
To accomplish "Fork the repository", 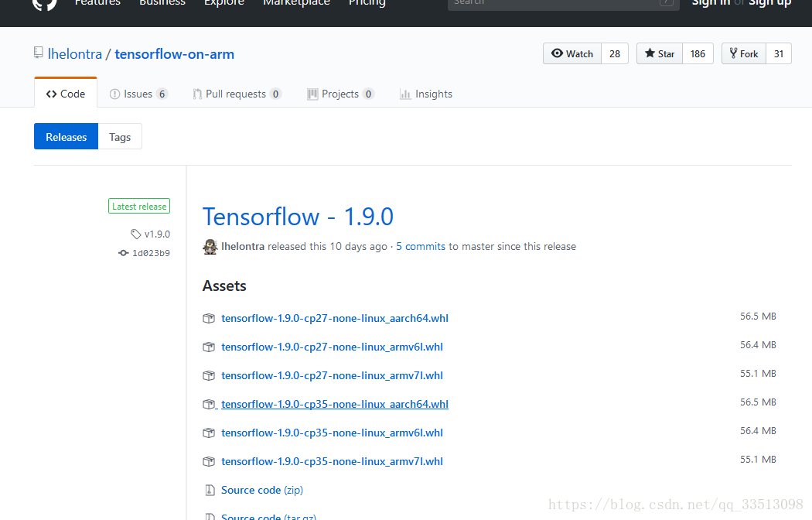I will 744,53.
